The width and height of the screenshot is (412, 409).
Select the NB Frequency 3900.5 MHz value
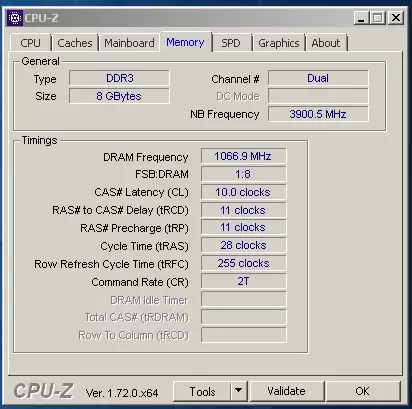(x=318, y=114)
